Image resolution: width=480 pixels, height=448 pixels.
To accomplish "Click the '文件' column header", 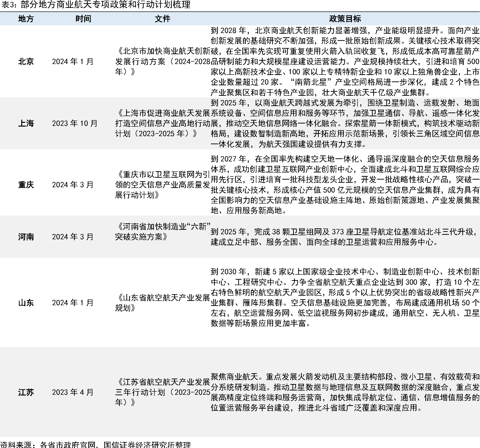I will [x=162, y=19].
